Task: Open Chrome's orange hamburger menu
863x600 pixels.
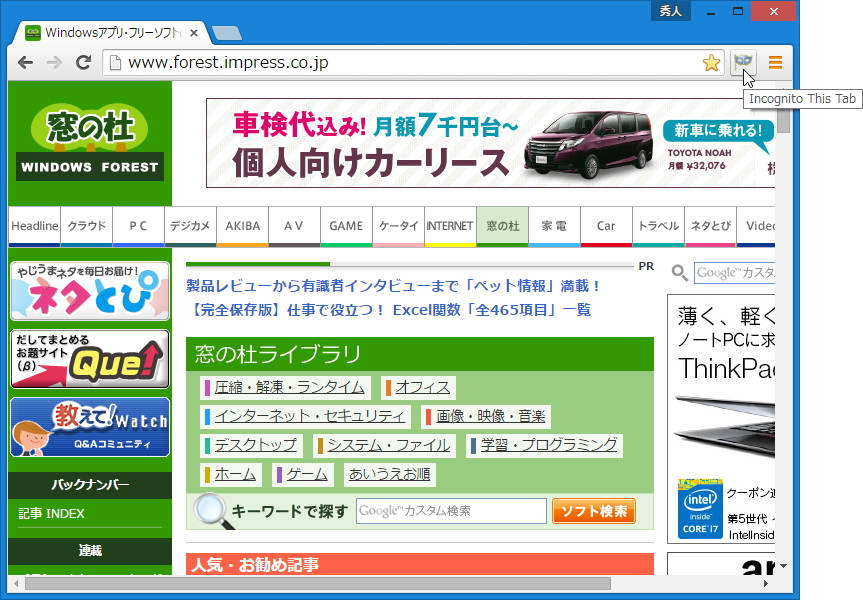Action: tap(775, 62)
